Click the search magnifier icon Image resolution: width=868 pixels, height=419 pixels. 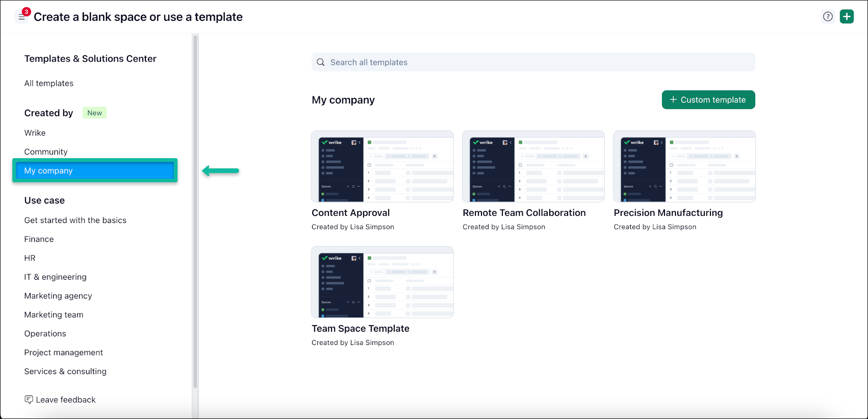321,62
